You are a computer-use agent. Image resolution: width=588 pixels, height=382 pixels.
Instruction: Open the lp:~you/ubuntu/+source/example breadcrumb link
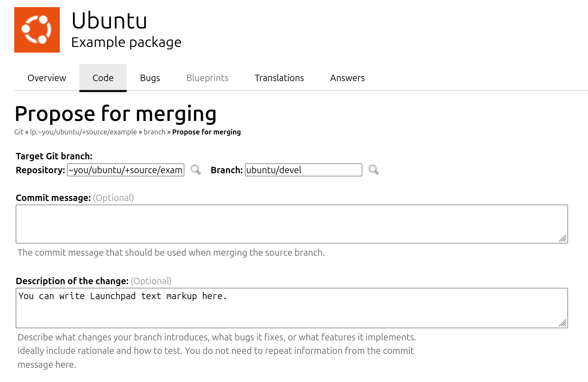(83, 132)
